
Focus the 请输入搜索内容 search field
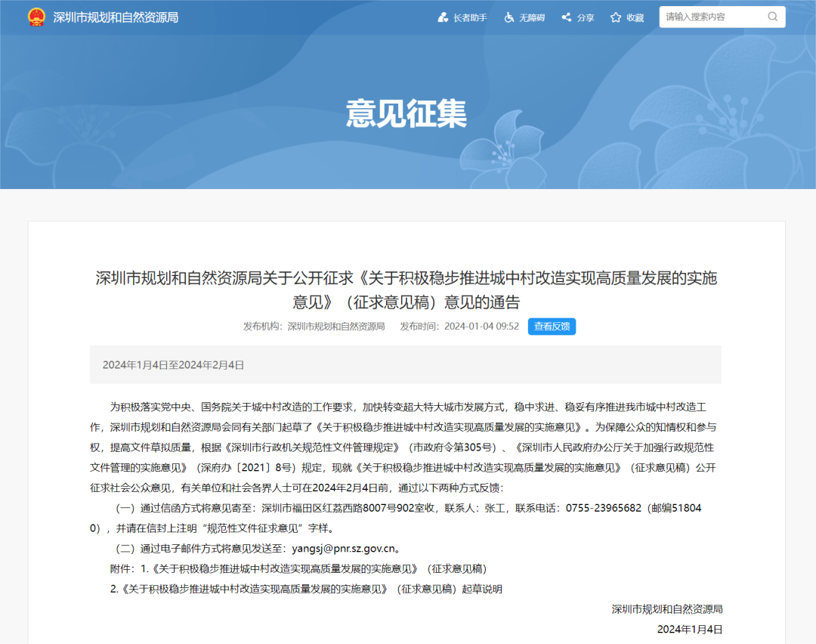(x=722, y=17)
